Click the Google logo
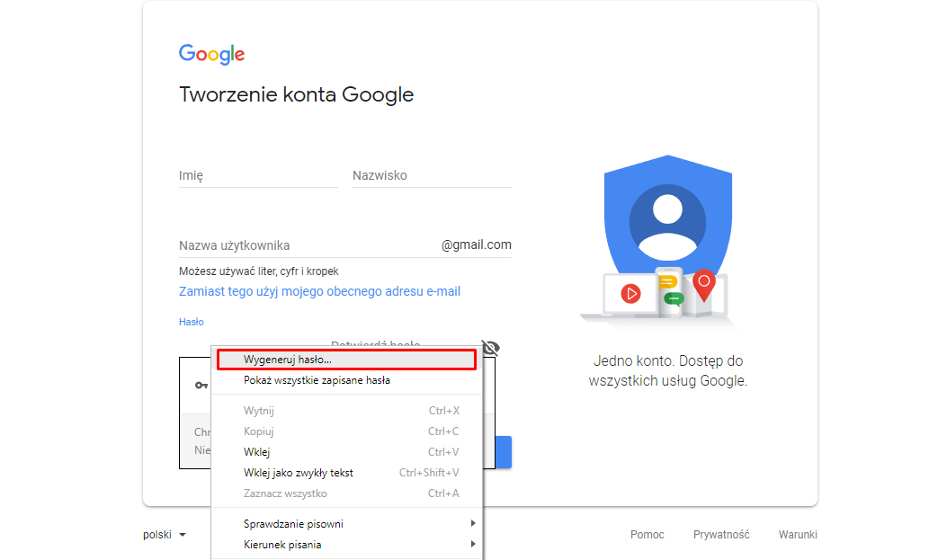This screenshot has width=929, height=560. [x=211, y=54]
